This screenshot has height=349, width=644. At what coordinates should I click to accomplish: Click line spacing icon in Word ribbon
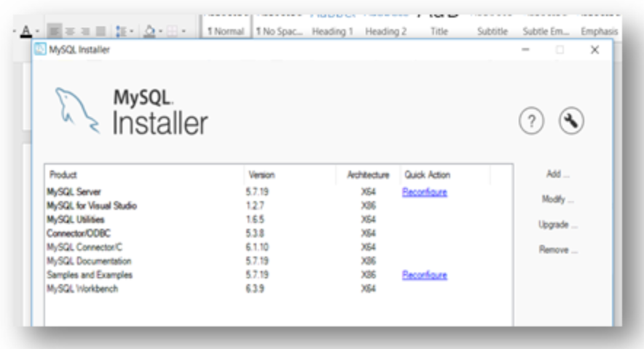[x=121, y=31]
